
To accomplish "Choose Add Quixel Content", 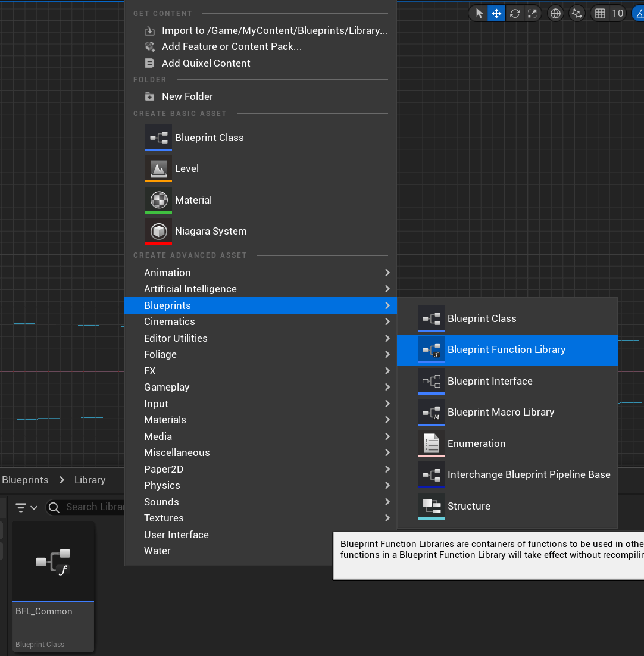I will pyautogui.click(x=261, y=63).
